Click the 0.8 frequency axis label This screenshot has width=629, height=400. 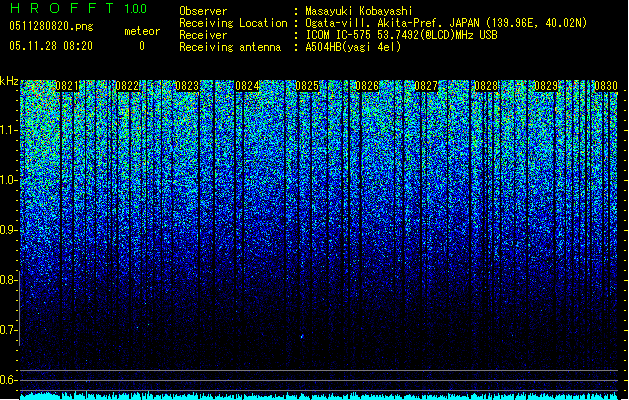coord(7,280)
